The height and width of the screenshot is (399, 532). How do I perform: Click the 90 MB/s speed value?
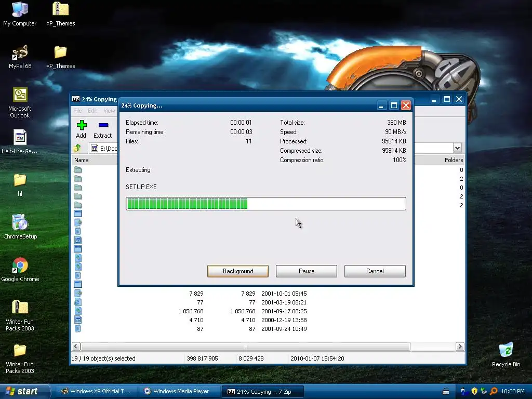tap(395, 131)
